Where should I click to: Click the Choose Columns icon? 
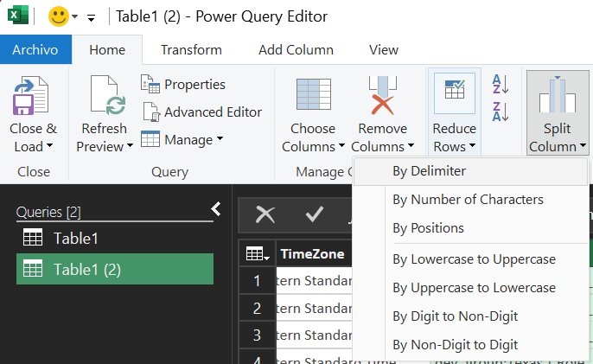coord(314,94)
